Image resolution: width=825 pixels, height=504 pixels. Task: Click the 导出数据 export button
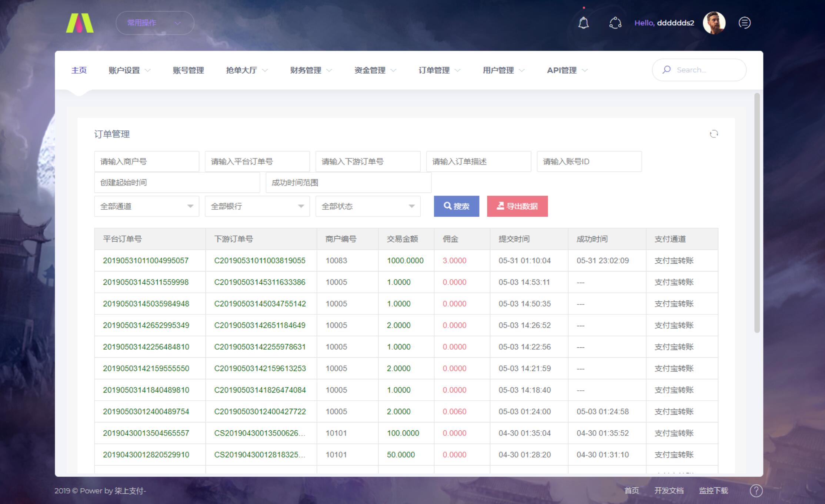point(517,206)
